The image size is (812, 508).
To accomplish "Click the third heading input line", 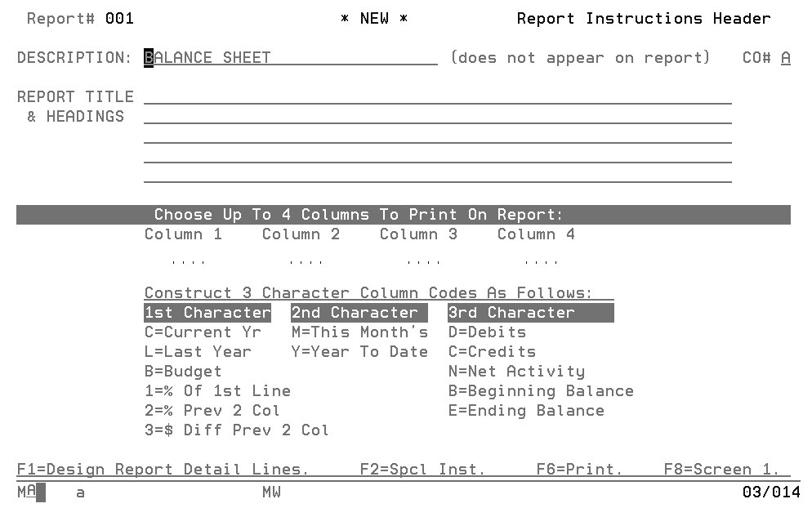I will click(x=438, y=136).
